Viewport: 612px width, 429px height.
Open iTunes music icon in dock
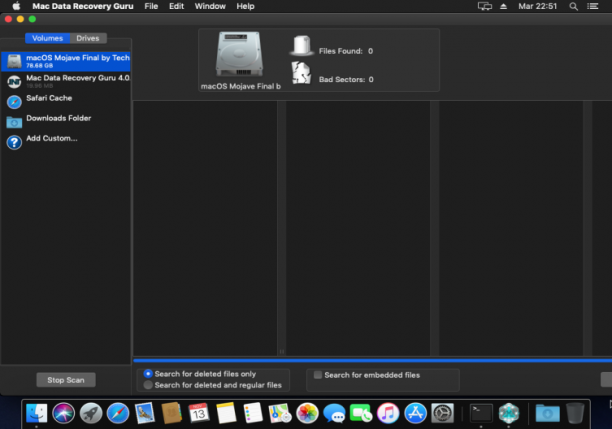click(x=388, y=413)
